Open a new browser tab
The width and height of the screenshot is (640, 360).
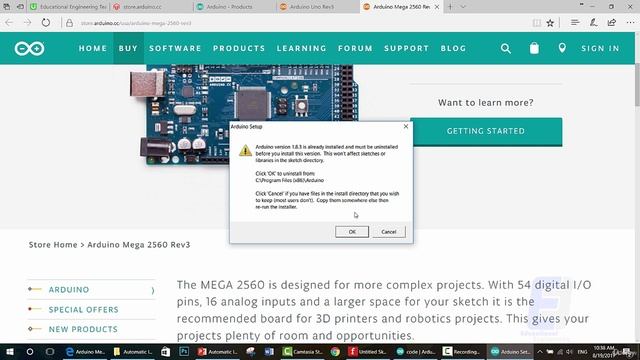450,7
